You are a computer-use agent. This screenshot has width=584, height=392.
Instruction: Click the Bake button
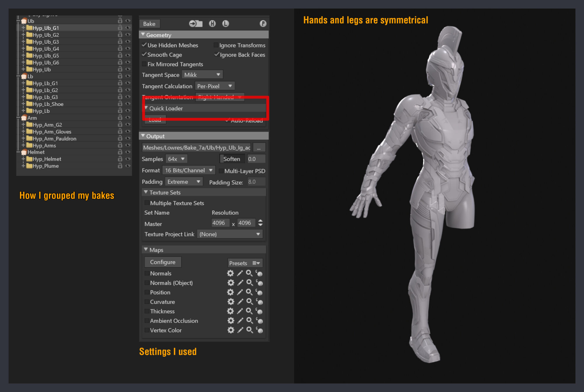coord(149,24)
